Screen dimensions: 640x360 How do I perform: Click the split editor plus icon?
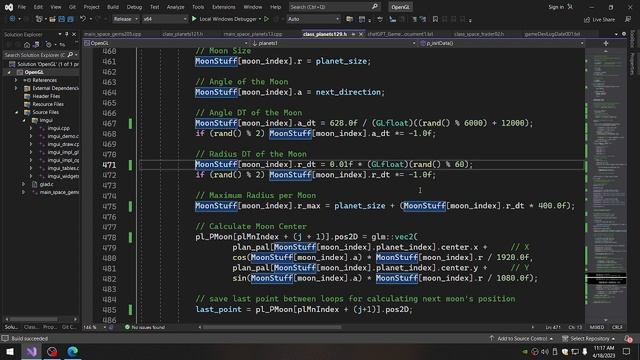(x=606, y=43)
